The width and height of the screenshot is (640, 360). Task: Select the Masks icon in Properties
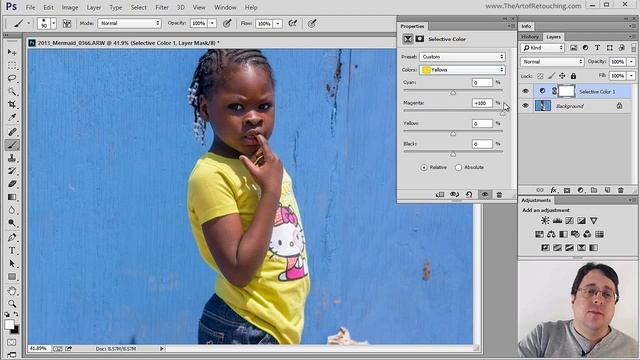click(x=420, y=39)
